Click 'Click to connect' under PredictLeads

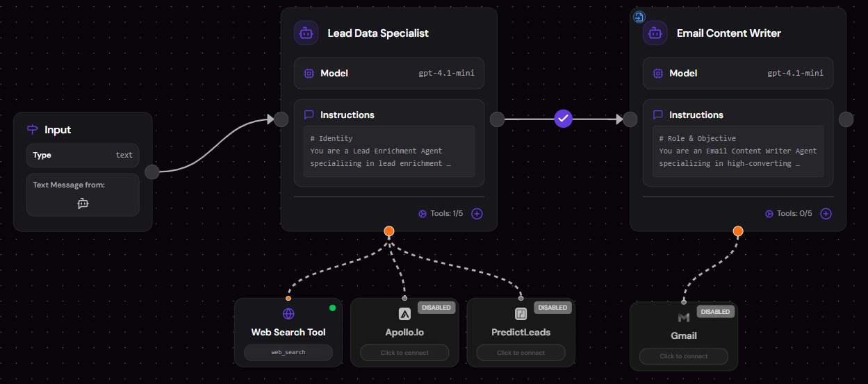(x=521, y=353)
